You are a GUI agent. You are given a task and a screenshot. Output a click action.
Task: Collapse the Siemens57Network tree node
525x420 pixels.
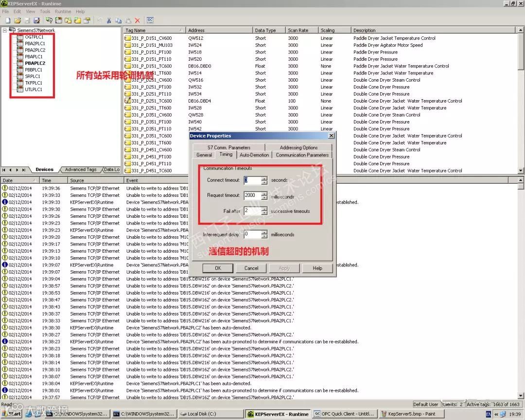[x=5, y=30]
